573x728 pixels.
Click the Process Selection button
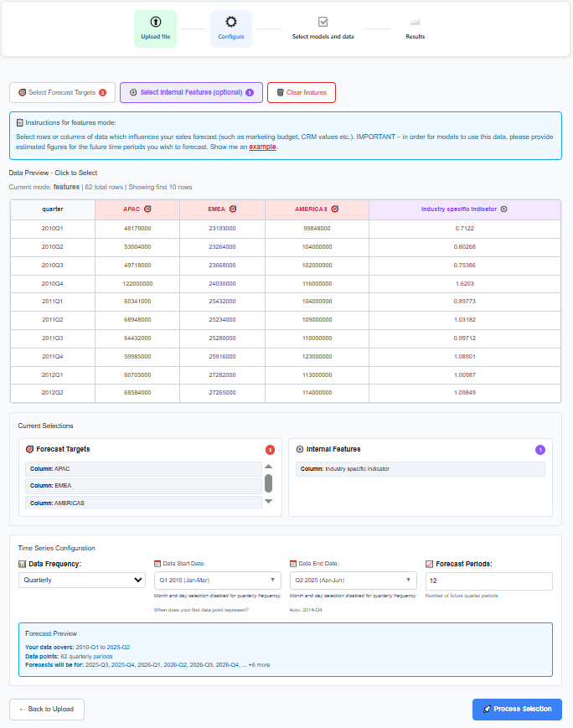coord(517,709)
